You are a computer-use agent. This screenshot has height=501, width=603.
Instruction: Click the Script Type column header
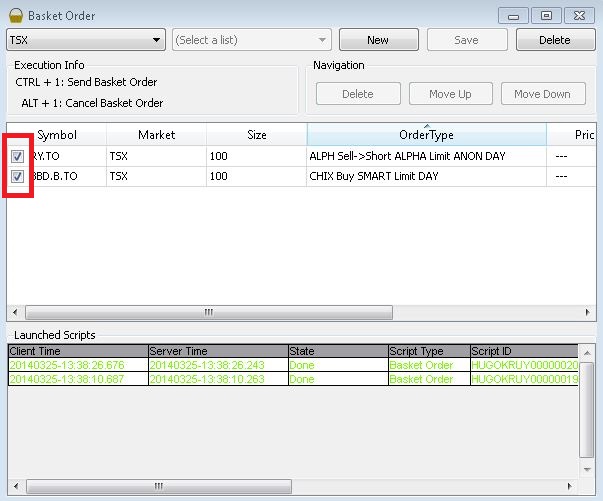point(428,352)
